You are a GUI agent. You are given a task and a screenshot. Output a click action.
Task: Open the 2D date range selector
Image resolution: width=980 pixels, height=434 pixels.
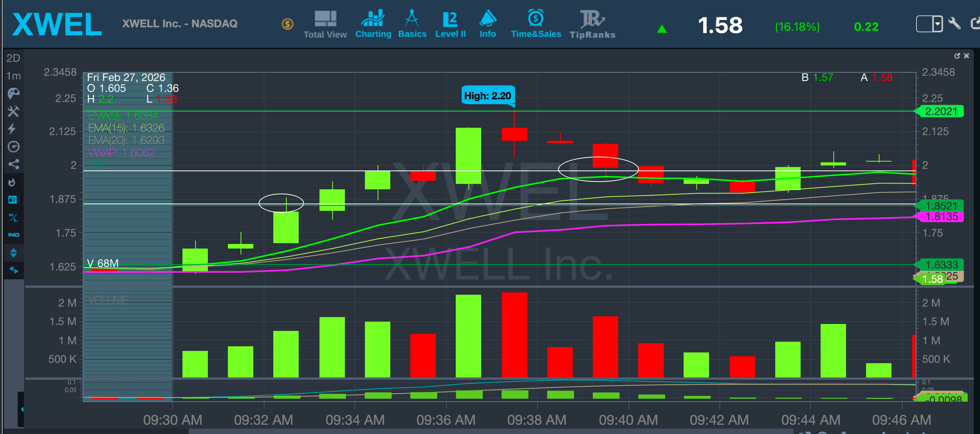pos(13,58)
